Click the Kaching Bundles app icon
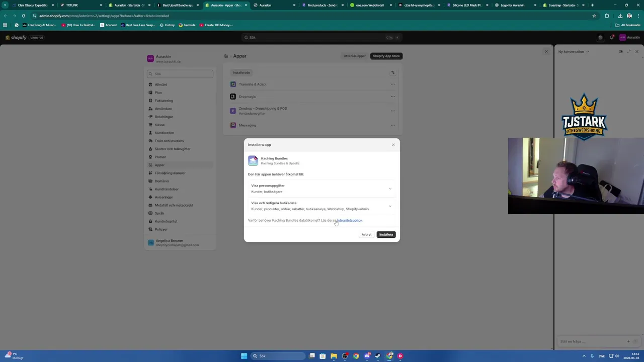This screenshot has width=644, height=362. pos(253,160)
